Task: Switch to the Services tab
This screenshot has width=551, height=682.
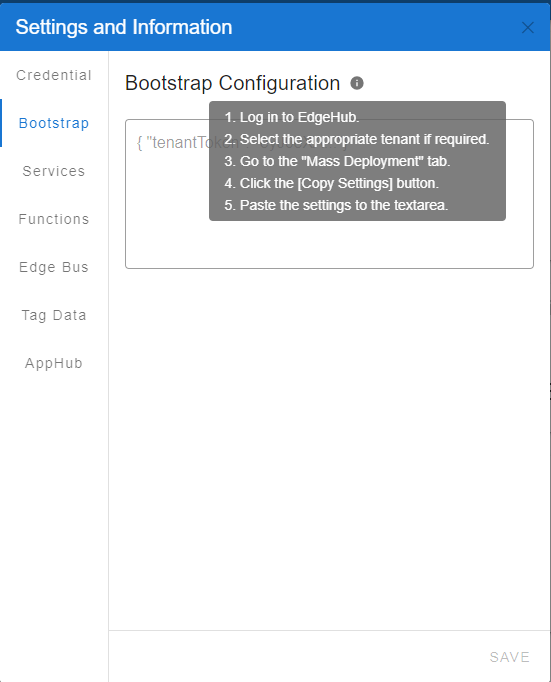Action: tap(54, 171)
